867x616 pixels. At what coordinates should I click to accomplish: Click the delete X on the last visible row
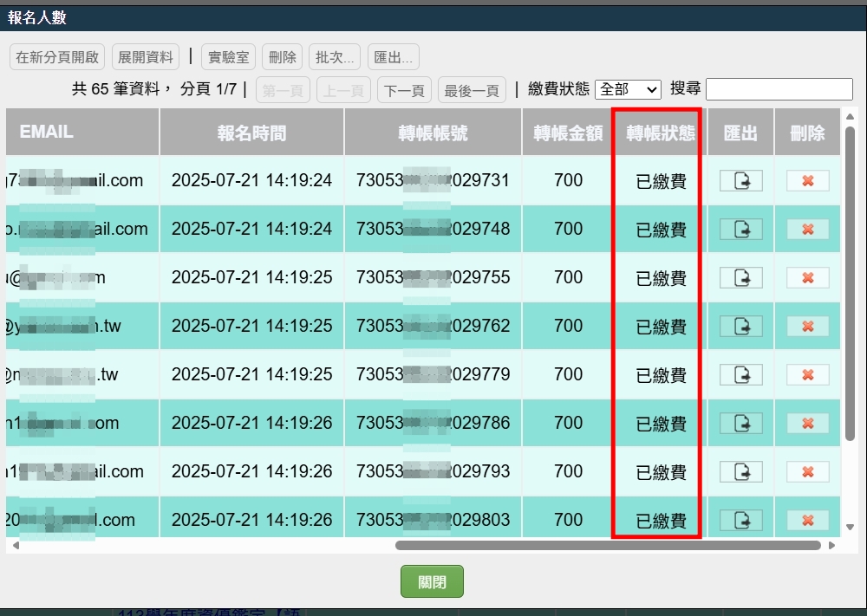coord(806,520)
